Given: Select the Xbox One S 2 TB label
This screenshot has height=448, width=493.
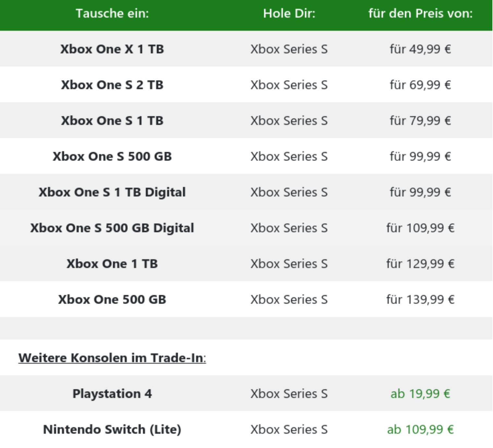Looking at the screenshot, I should point(112,85).
